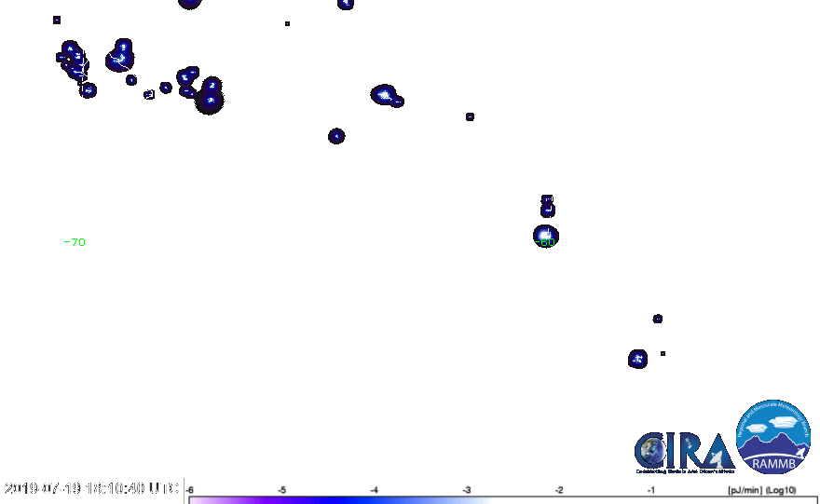Click the small isolated lightning blob at the center top
Screen dimensions: 820x504
coord(336,136)
